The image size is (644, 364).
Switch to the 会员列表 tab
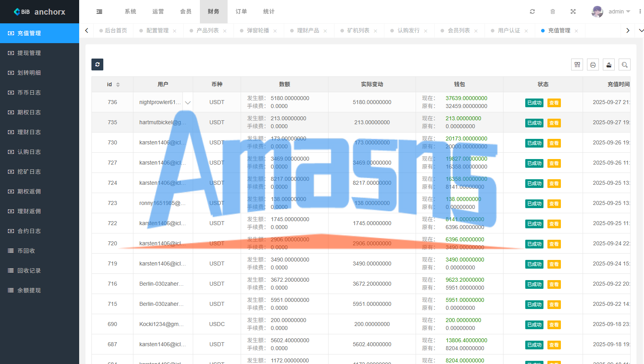[x=459, y=30]
